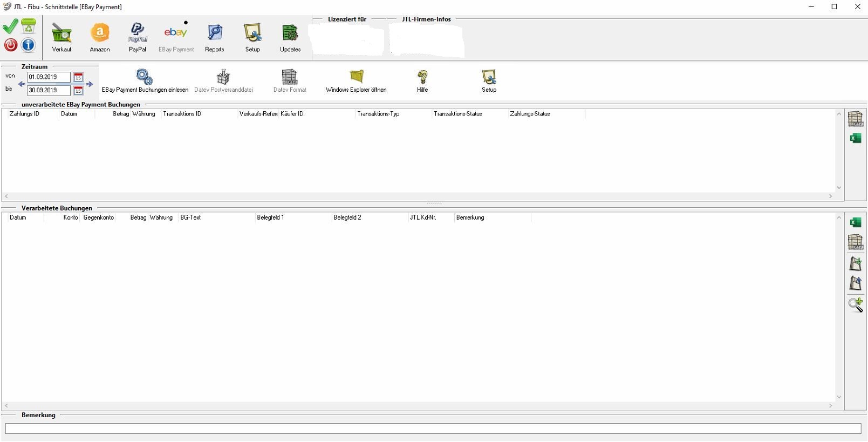868x442 pixels.
Task: Advance to next period with right arrow
Action: (x=90, y=84)
